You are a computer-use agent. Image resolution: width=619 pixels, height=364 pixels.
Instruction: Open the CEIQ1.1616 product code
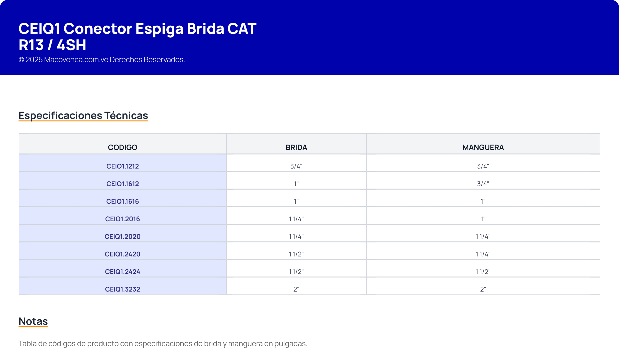click(x=122, y=201)
